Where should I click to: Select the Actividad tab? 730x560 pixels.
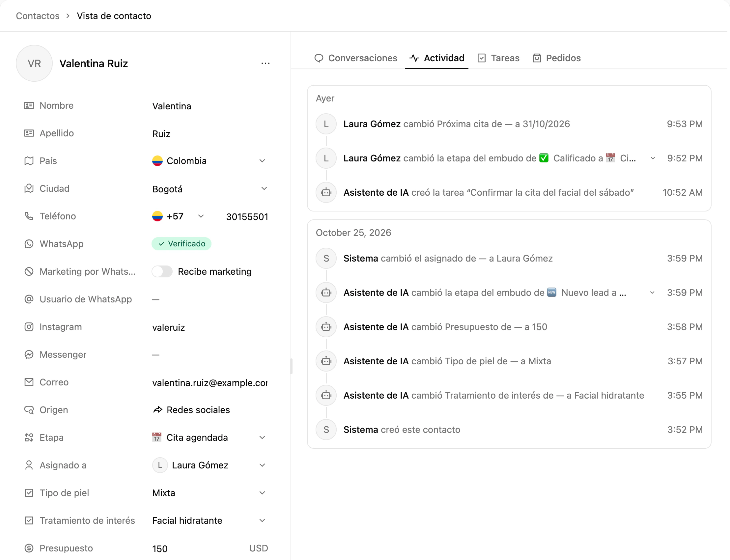pyautogui.click(x=437, y=58)
